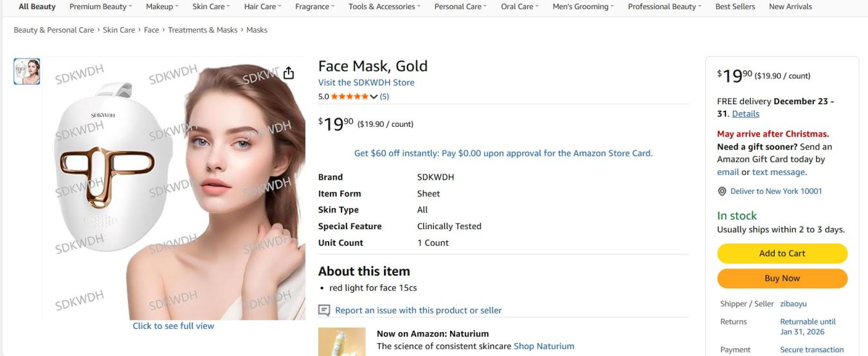Click the report issue speech bubble icon
868x356 pixels.
[x=325, y=311]
